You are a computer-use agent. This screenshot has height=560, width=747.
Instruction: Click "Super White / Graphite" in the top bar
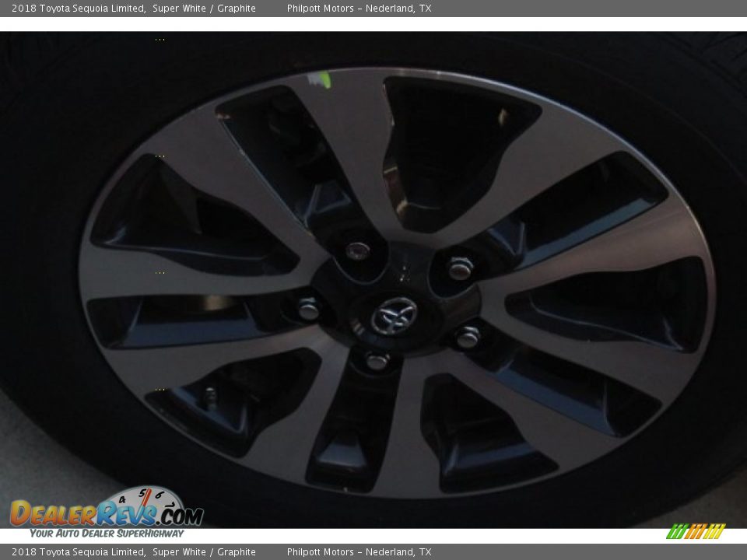click(204, 9)
